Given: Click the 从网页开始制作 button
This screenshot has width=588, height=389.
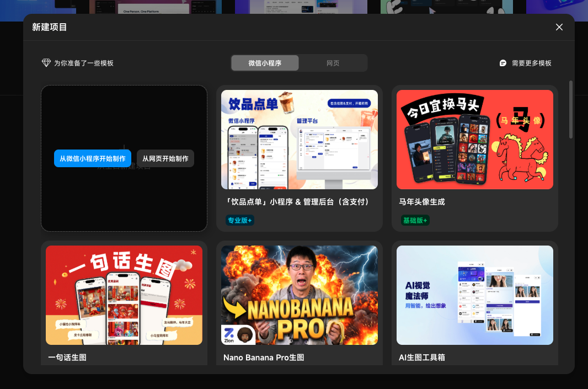Looking at the screenshot, I should pyautogui.click(x=165, y=158).
